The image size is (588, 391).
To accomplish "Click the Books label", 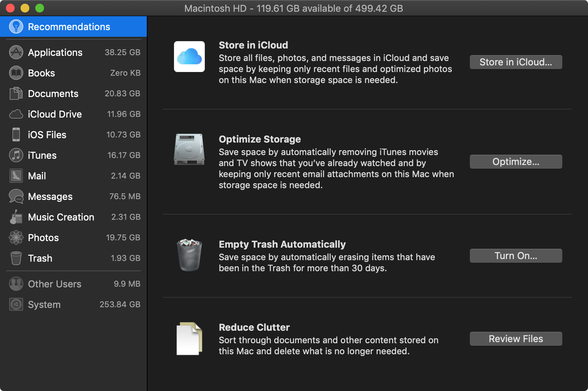I will (x=41, y=73).
